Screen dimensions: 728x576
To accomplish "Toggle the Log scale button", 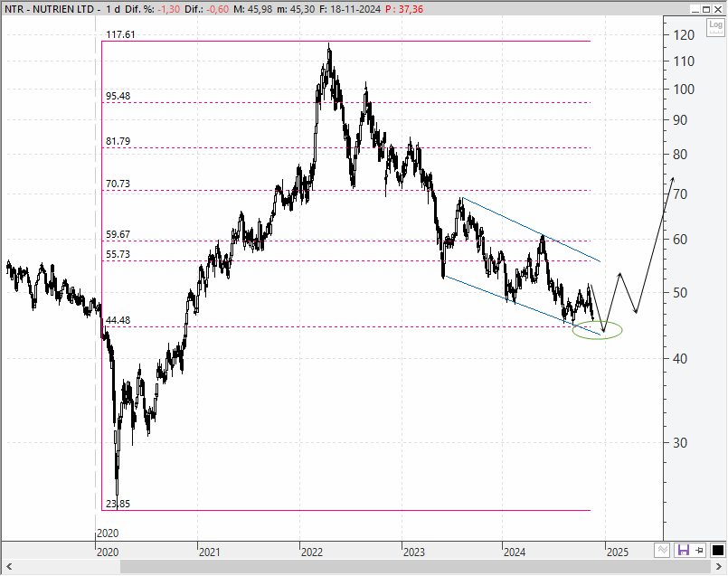I will [x=715, y=28].
